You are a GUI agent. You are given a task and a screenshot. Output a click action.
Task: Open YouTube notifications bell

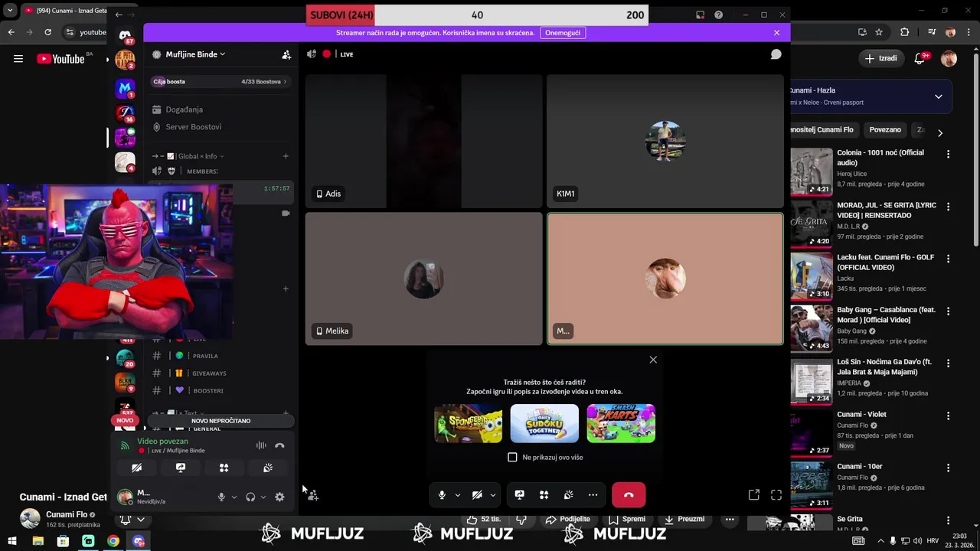pyautogui.click(x=921, y=58)
